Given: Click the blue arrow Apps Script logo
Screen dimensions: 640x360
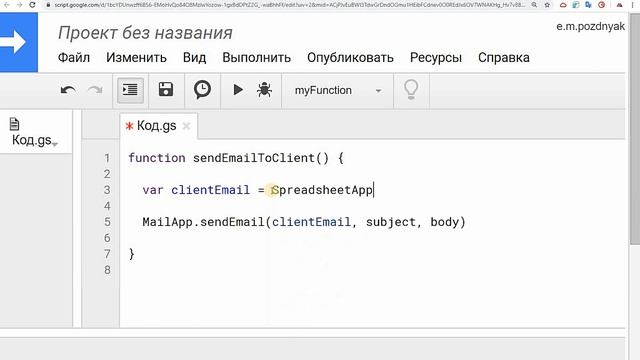Looking at the screenshot, I should [x=18, y=42].
